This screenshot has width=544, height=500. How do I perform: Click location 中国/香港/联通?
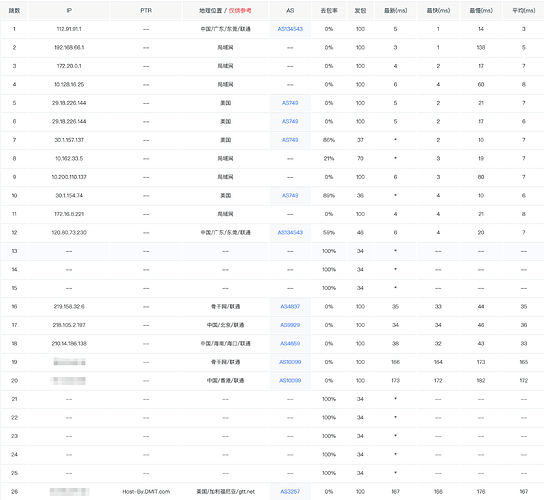point(226,381)
